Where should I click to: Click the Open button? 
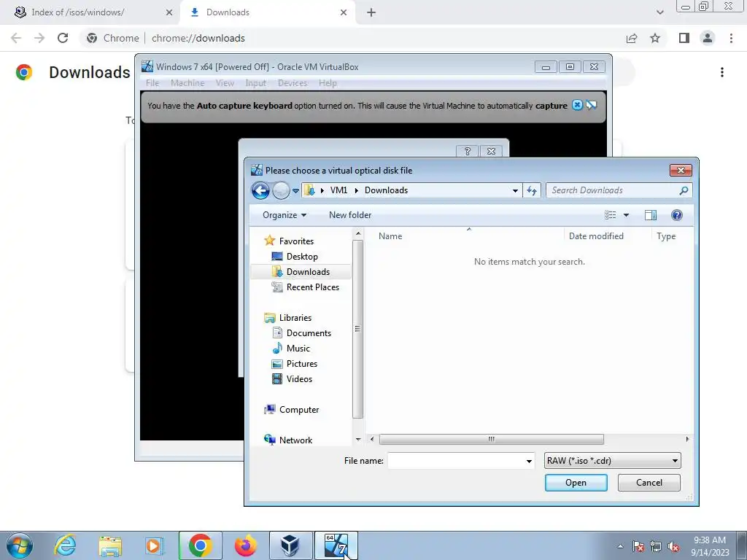pyautogui.click(x=576, y=483)
